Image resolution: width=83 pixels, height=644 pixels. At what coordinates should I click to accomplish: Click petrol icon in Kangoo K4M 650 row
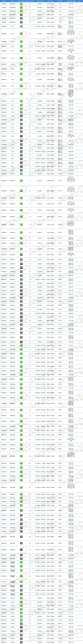21,174
